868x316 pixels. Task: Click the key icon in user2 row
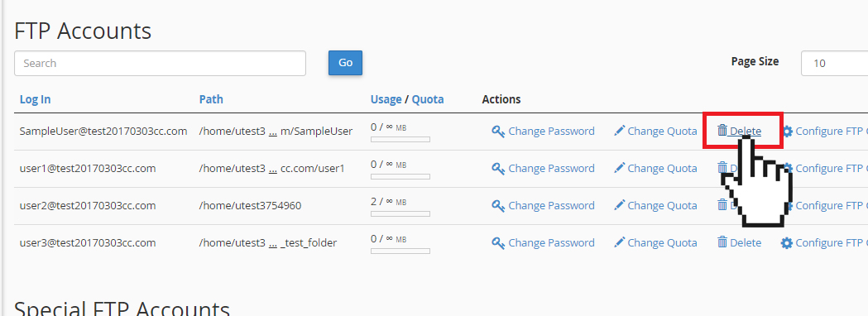click(498, 206)
